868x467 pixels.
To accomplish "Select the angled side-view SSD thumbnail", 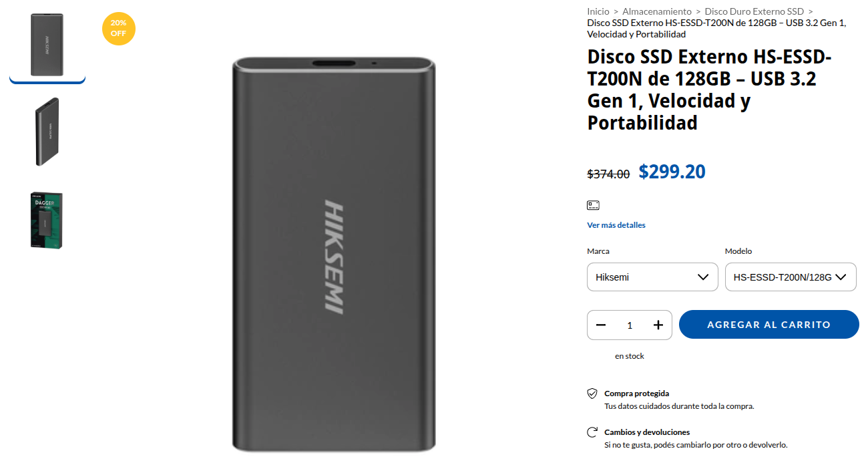I will tap(47, 132).
